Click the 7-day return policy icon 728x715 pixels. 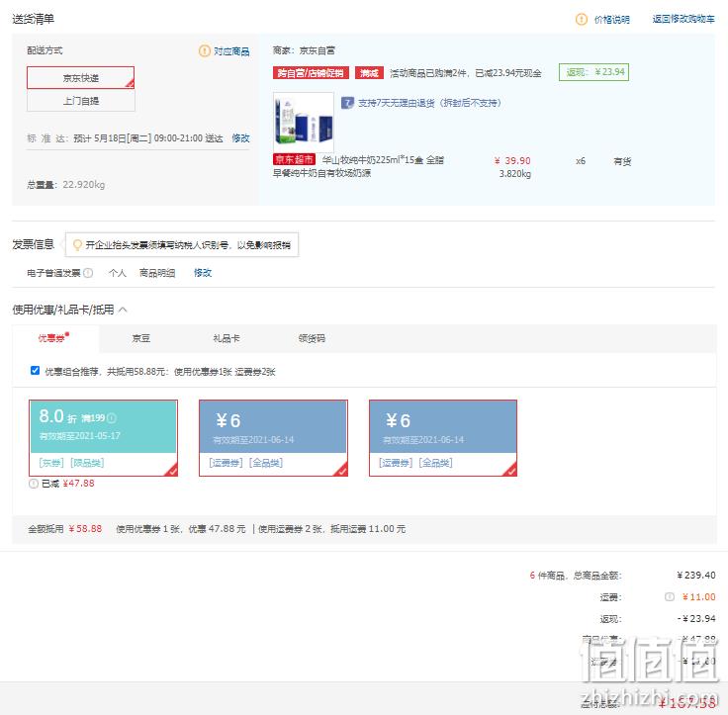(347, 103)
